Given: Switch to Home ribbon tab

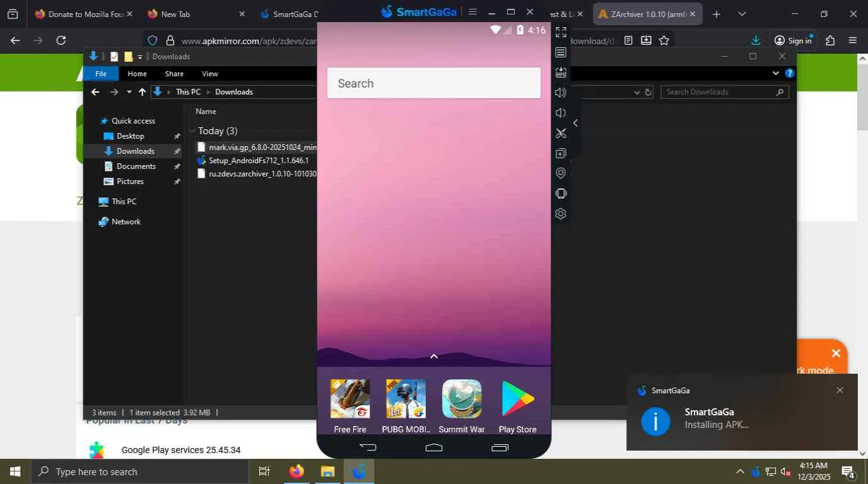Looking at the screenshot, I should (137, 74).
